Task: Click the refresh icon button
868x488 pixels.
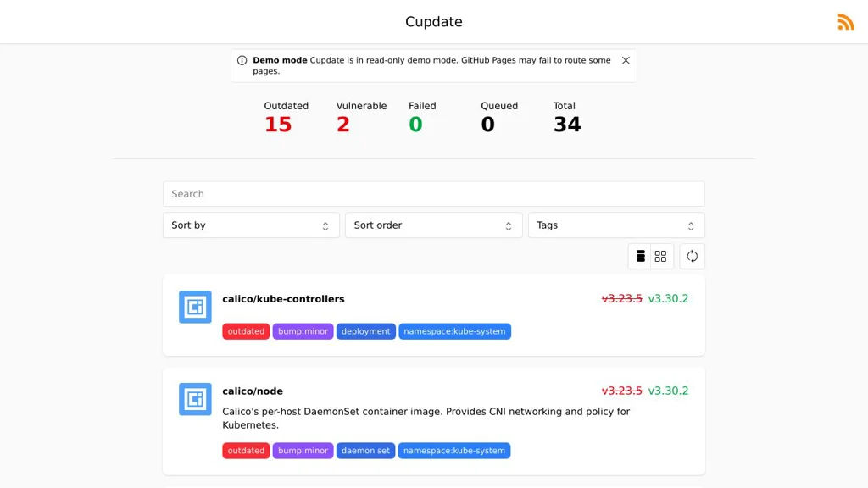Action: click(692, 256)
